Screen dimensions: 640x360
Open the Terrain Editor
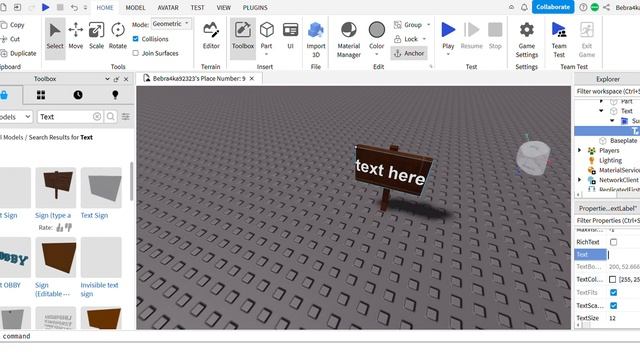pos(211,36)
